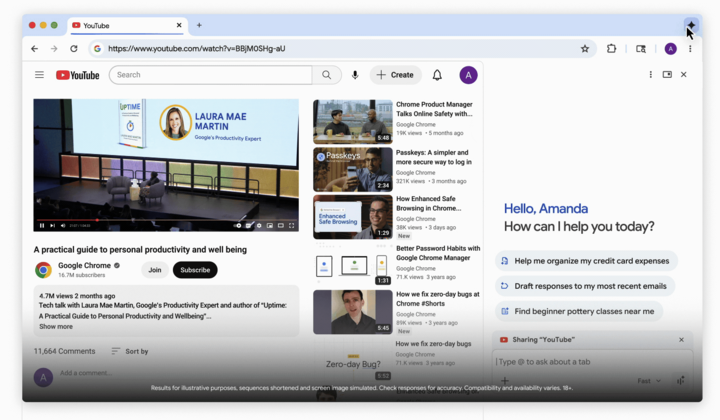Open a new browser tab
This screenshot has width=720, height=420.
[199, 25]
